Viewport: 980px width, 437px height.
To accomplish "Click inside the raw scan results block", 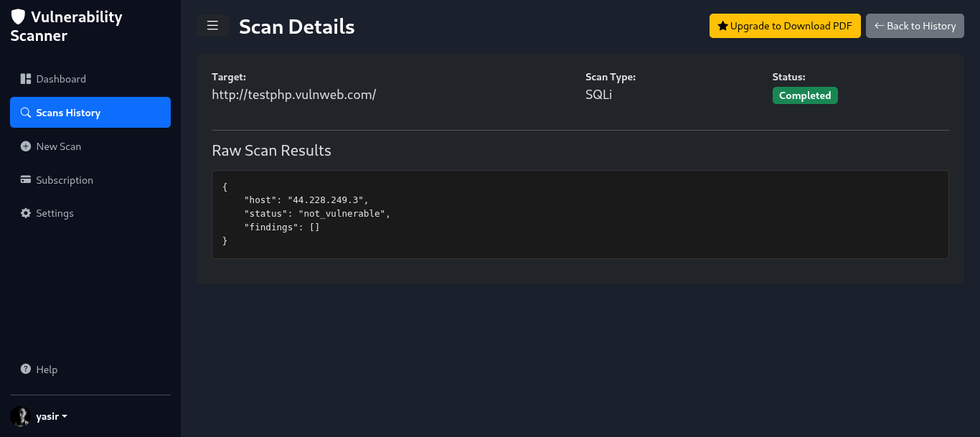I will click(580, 215).
